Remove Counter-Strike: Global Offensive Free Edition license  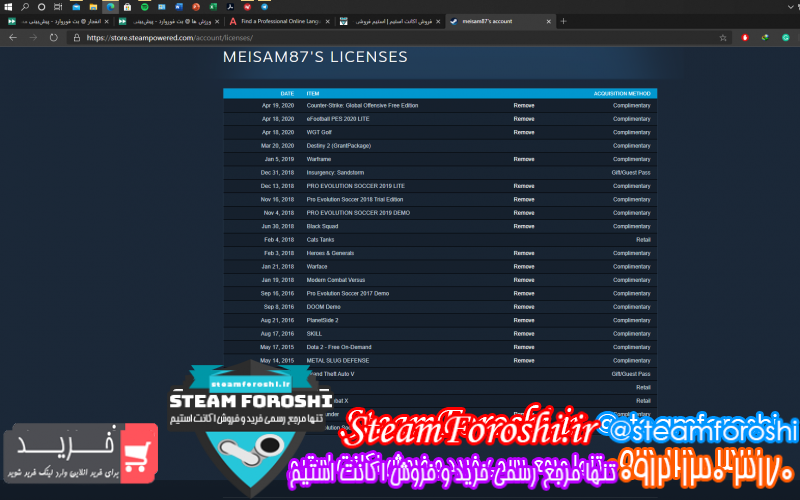[523, 105]
